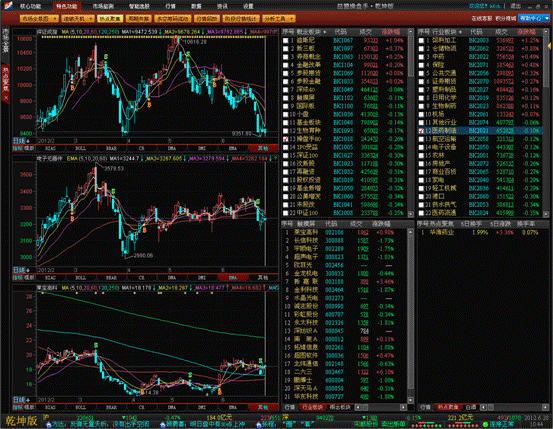
Task: Click the down arrow of stock list scrollbar
Action: (x=411, y=400)
